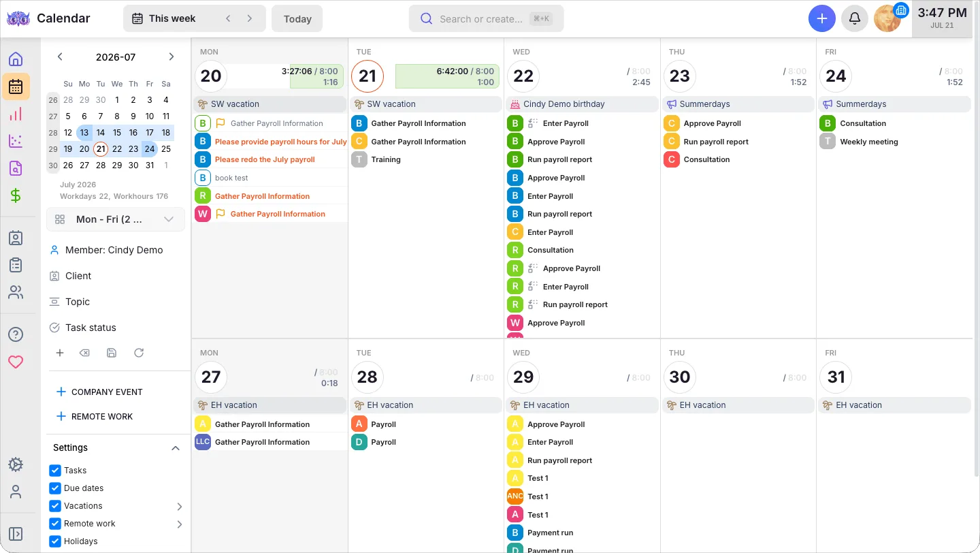Open the help question mark icon
980x553 pixels.
(x=16, y=334)
